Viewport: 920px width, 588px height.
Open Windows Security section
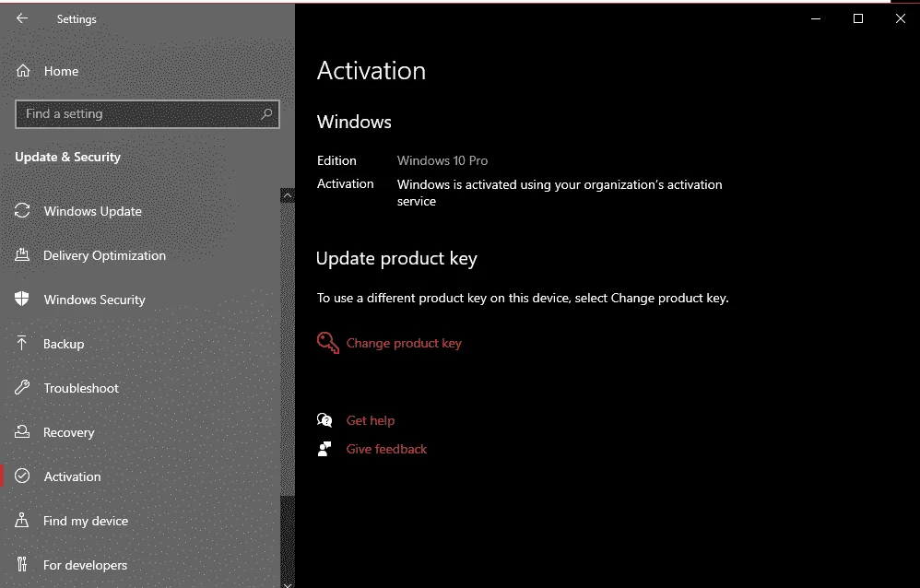pos(94,300)
